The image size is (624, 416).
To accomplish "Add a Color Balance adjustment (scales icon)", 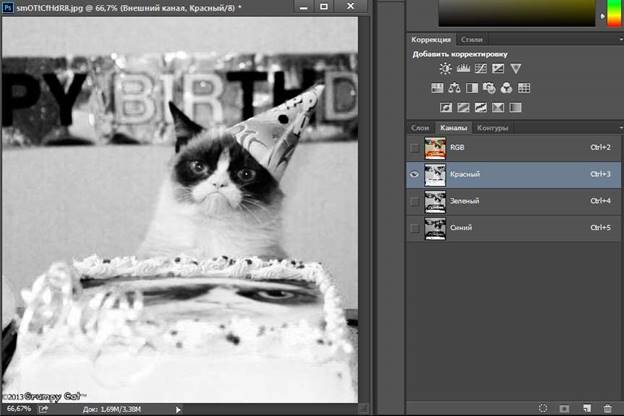I will click(x=454, y=88).
